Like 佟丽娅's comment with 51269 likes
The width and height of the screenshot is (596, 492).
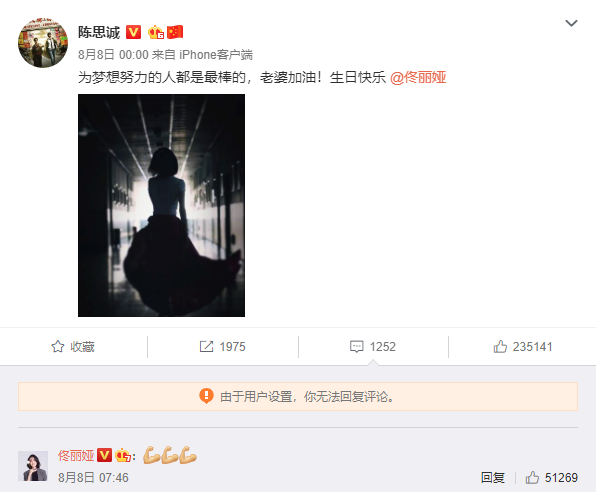click(552, 478)
